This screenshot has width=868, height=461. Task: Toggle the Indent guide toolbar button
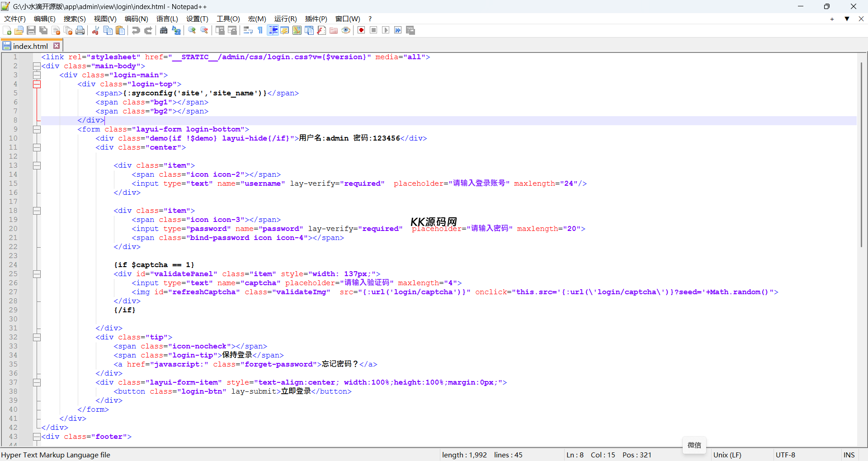pos(273,30)
